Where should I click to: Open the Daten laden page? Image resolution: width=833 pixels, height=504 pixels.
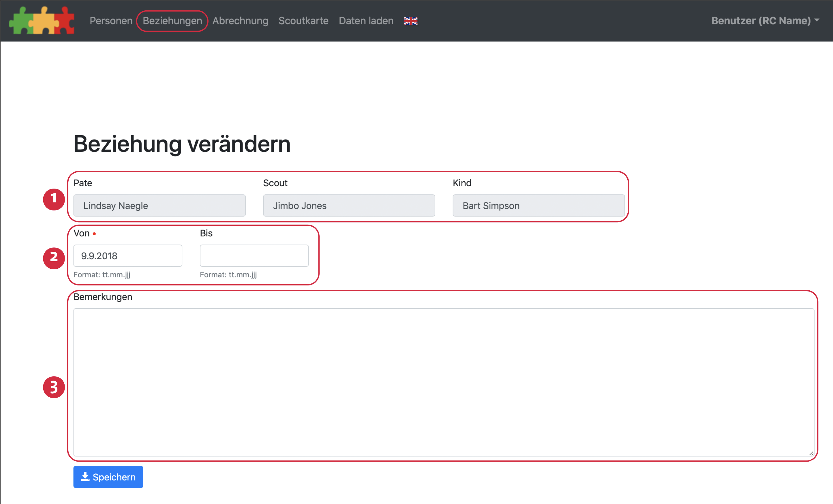(x=366, y=21)
